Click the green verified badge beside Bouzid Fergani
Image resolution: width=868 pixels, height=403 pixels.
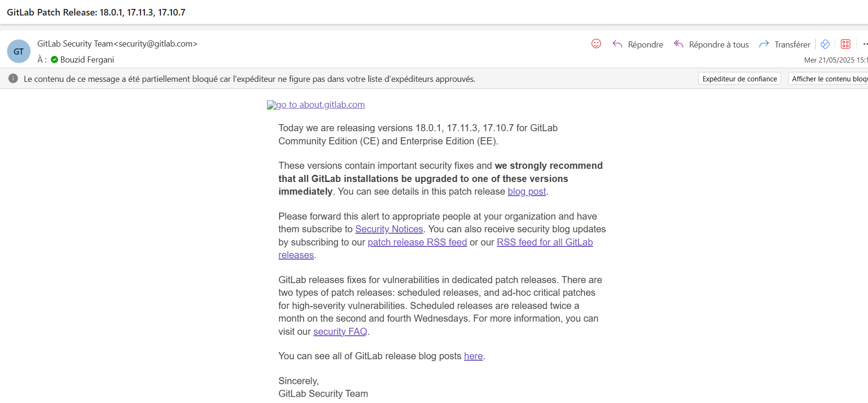[55, 60]
